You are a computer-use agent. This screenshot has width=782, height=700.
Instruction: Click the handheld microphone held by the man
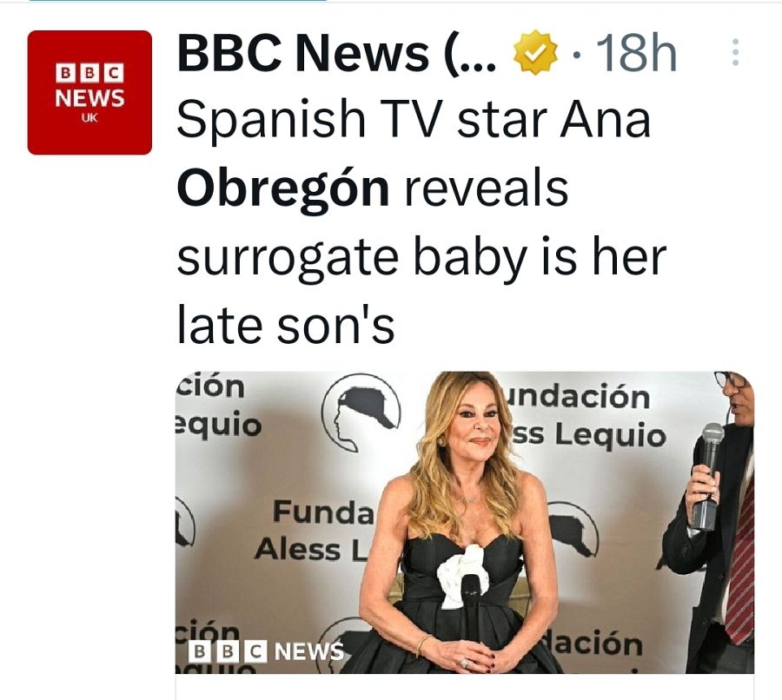click(x=708, y=473)
